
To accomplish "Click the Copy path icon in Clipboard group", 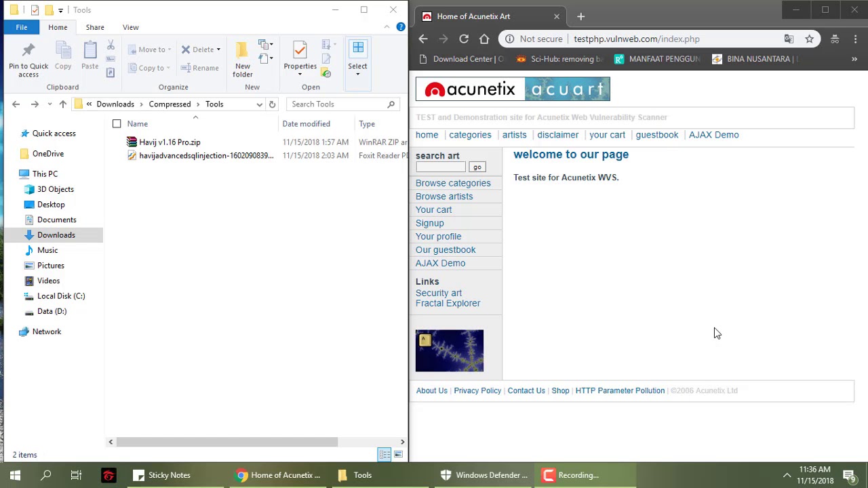I will tap(111, 59).
